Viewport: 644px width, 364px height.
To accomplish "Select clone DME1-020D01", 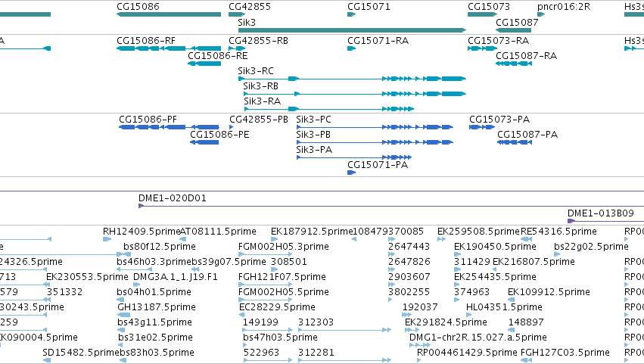I will [x=172, y=198].
